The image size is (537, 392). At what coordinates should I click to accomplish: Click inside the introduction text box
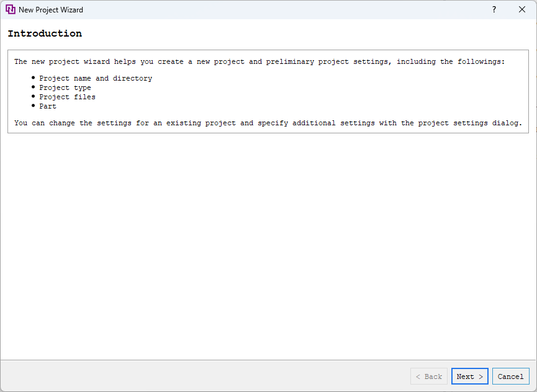(x=267, y=92)
